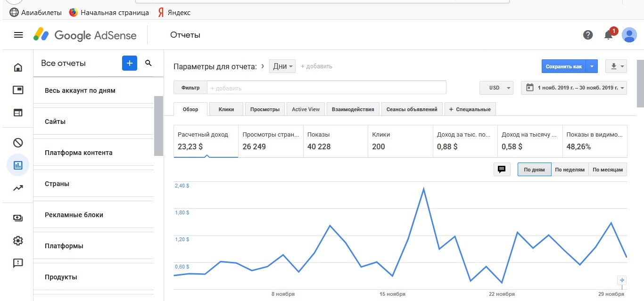Select the Клики tab

[x=226, y=109]
